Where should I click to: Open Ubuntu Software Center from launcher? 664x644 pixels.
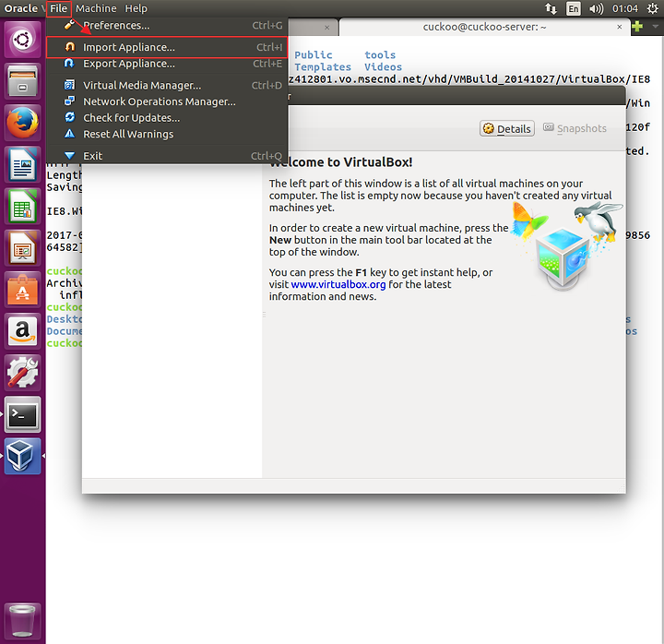point(22,290)
